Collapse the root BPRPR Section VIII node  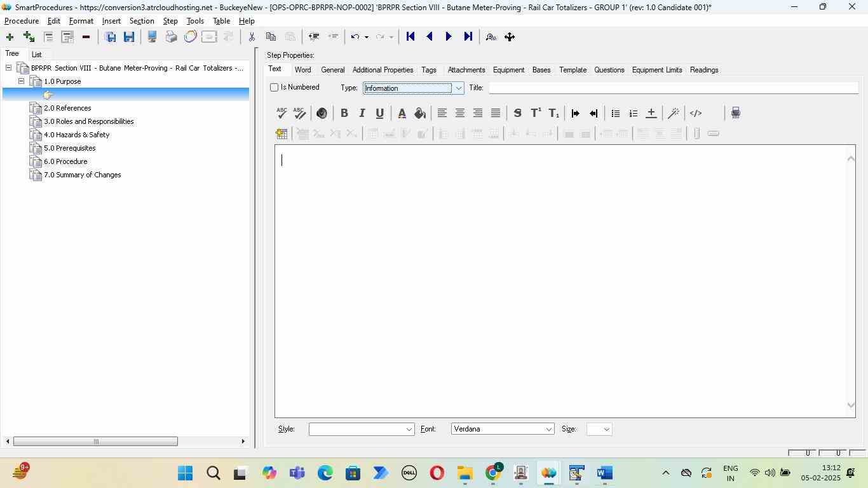pyautogui.click(x=8, y=67)
